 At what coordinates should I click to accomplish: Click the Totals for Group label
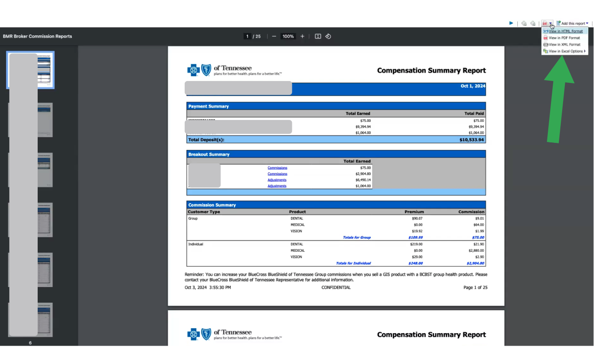pos(357,237)
